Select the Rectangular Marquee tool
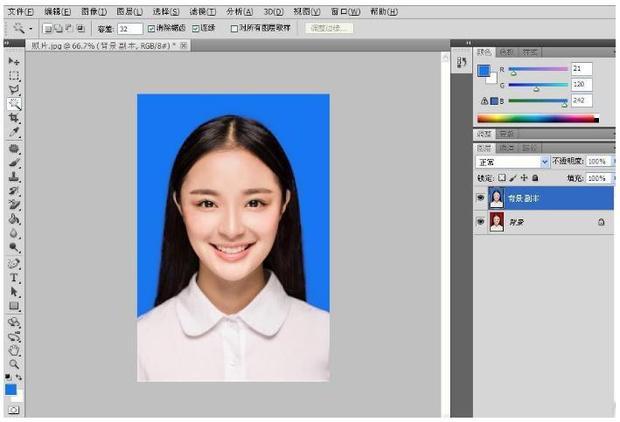The height and width of the screenshot is (422, 620). (14, 75)
